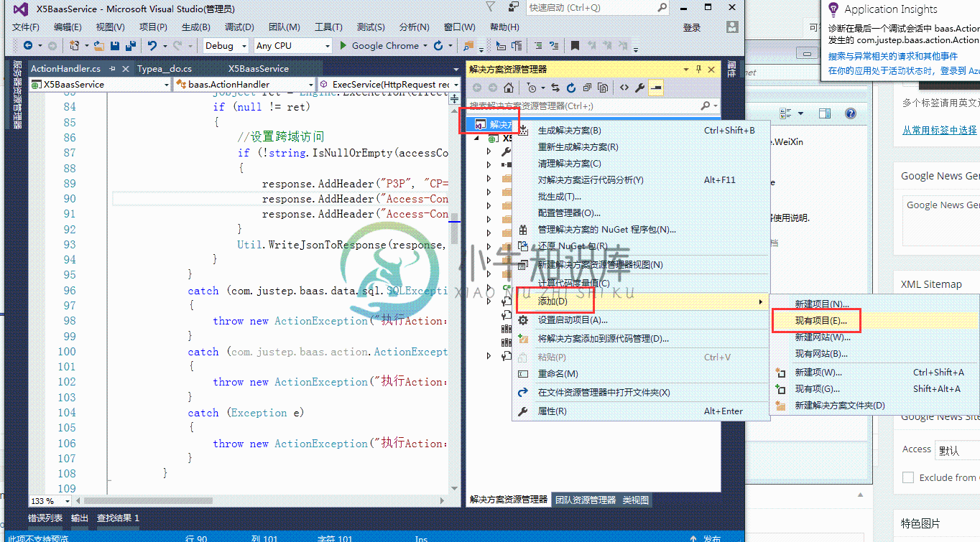Open the 调试(D) menu in the menu bar

point(239,27)
